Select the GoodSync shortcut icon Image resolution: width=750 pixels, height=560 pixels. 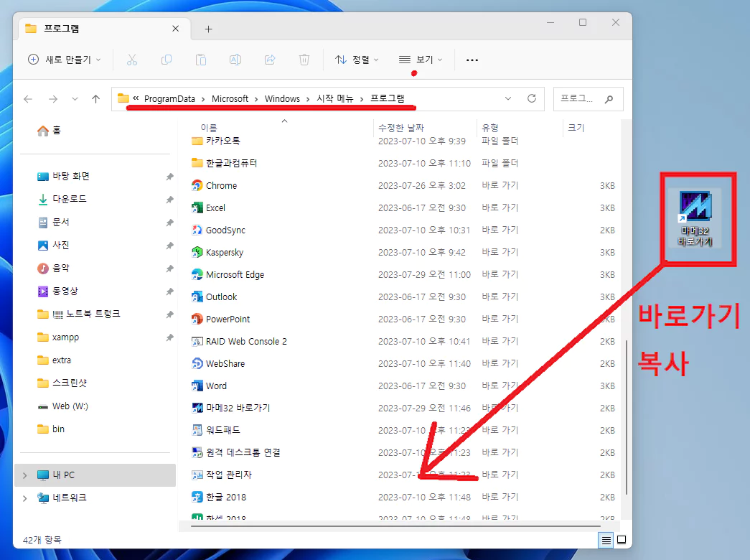197,230
